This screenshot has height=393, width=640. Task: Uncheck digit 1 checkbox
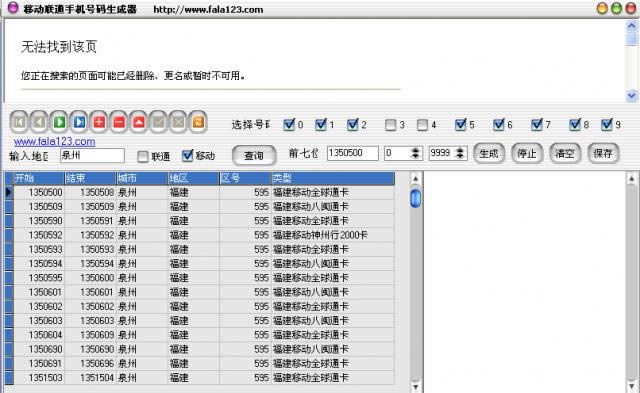(x=321, y=124)
